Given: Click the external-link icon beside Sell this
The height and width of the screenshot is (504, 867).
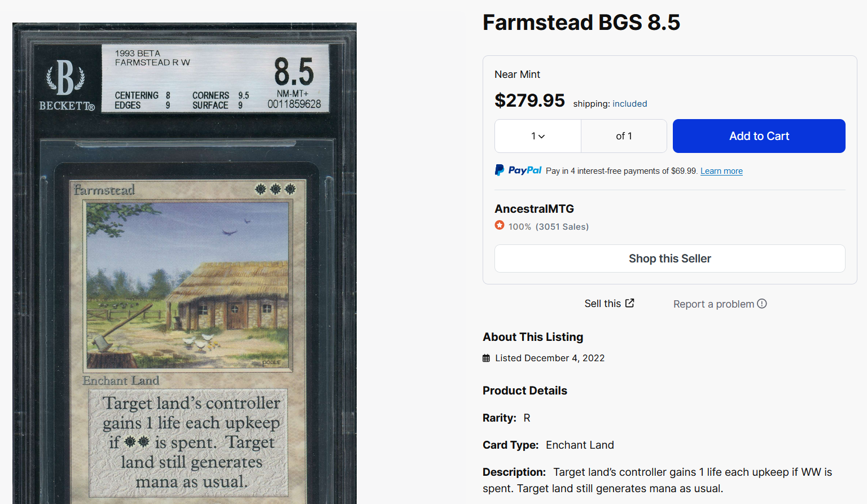Looking at the screenshot, I should click(x=630, y=303).
